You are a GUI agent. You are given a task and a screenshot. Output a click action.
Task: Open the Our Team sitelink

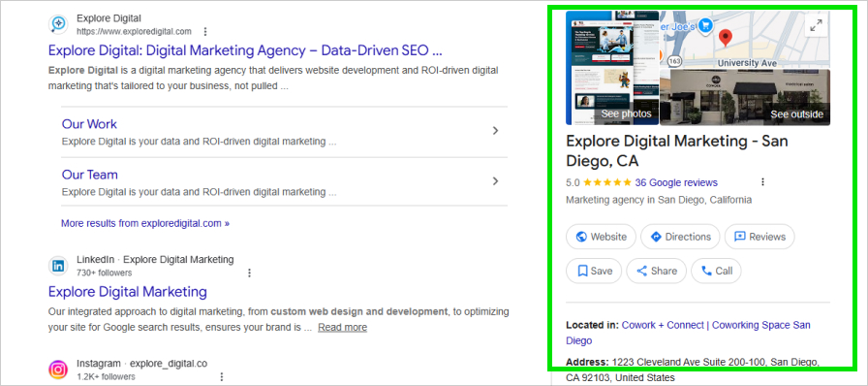[x=90, y=175]
